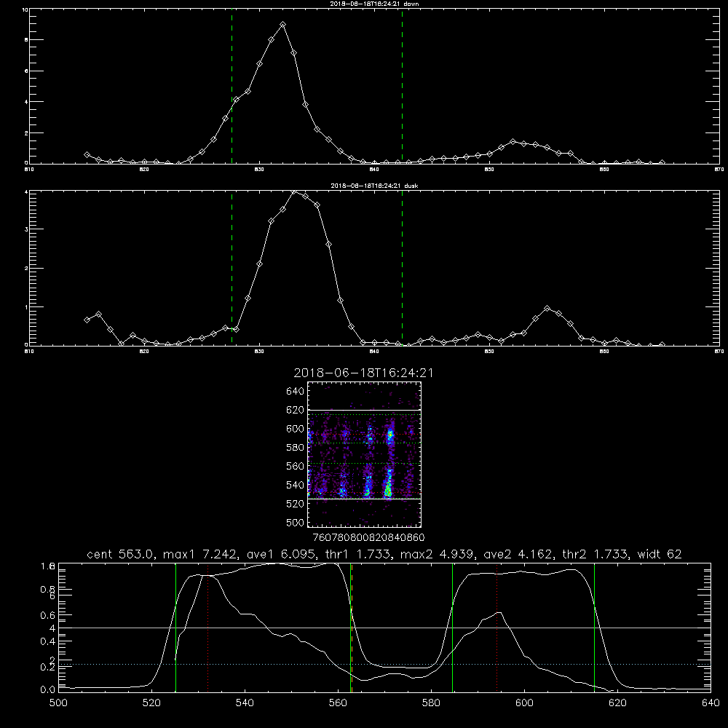Click the dusk plot title text
This screenshot has height=728, width=728.
pyautogui.click(x=374, y=186)
